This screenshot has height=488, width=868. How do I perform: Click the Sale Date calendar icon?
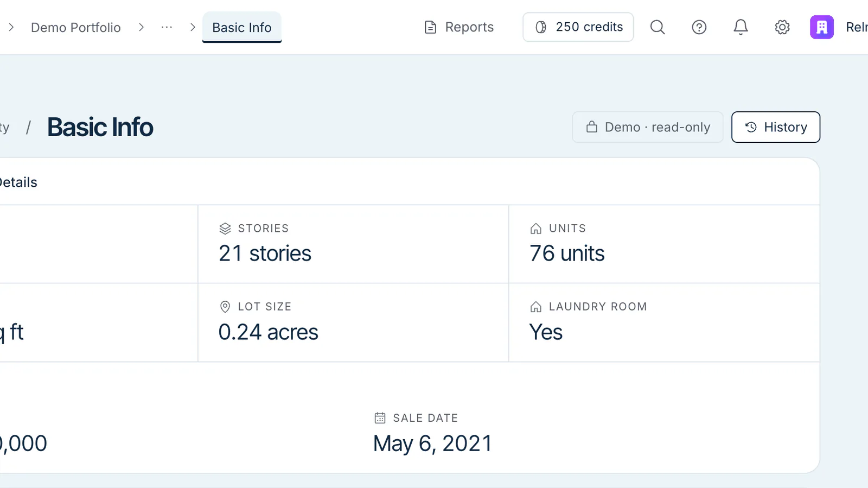tap(380, 418)
